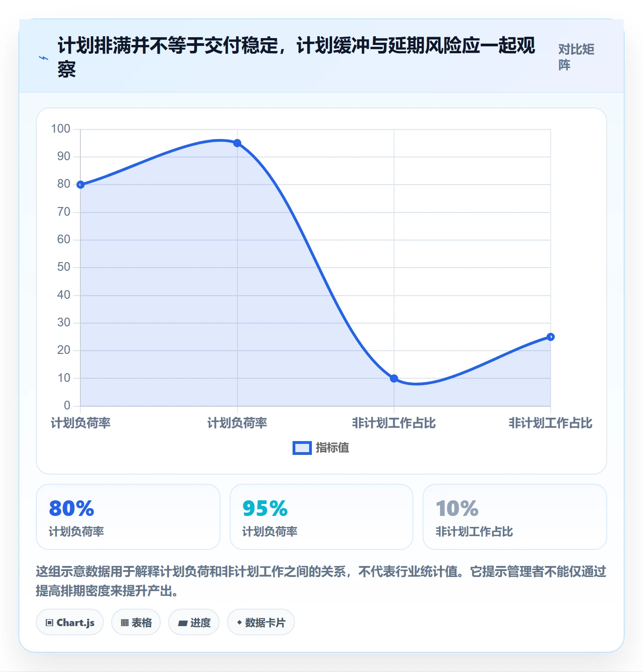Open the 80% 计划负荷率 data card
The height and width of the screenshot is (672, 643).
[128, 517]
